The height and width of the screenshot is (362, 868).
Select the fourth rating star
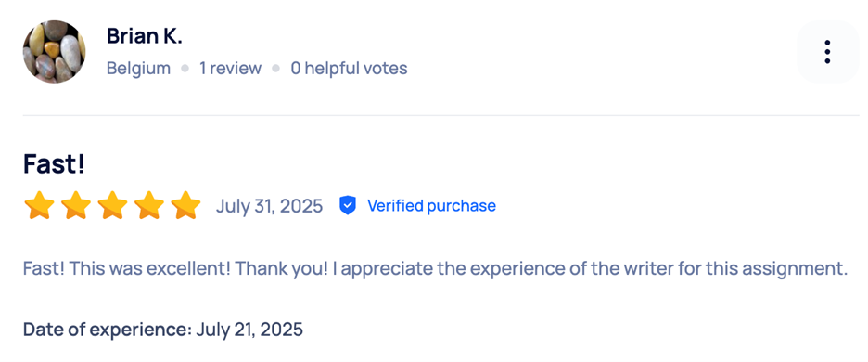coord(149,206)
